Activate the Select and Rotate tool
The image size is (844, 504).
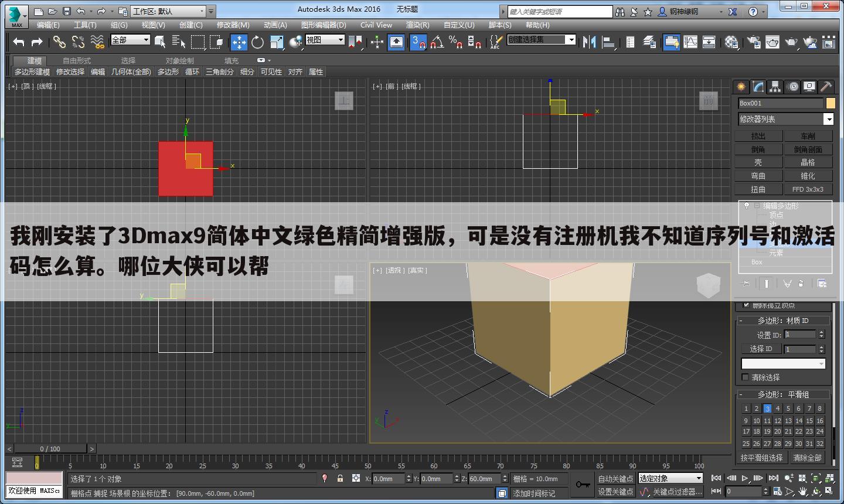[x=257, y=42]
